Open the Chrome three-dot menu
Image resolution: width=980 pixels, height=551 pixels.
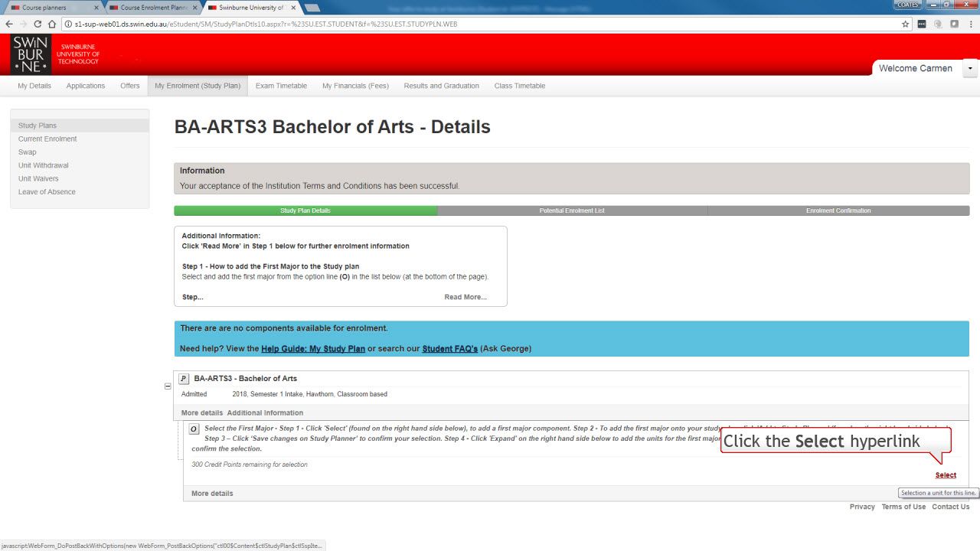click(x=970, y=24)
